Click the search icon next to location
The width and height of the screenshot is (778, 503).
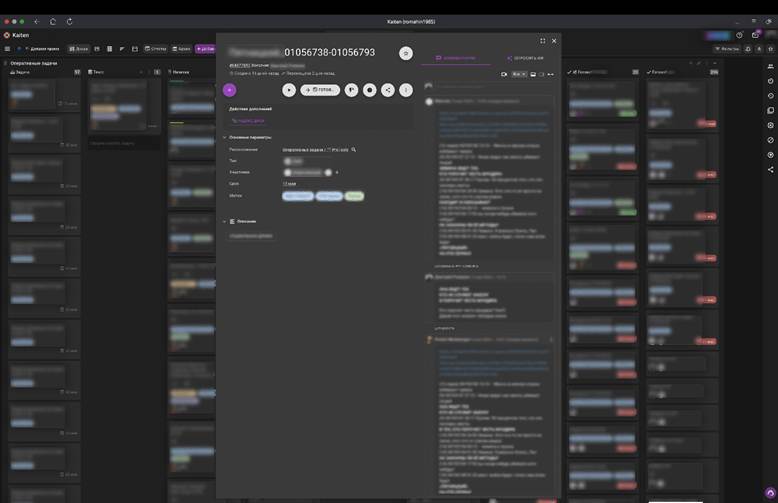pyautogui.click(x=354, y=149)
